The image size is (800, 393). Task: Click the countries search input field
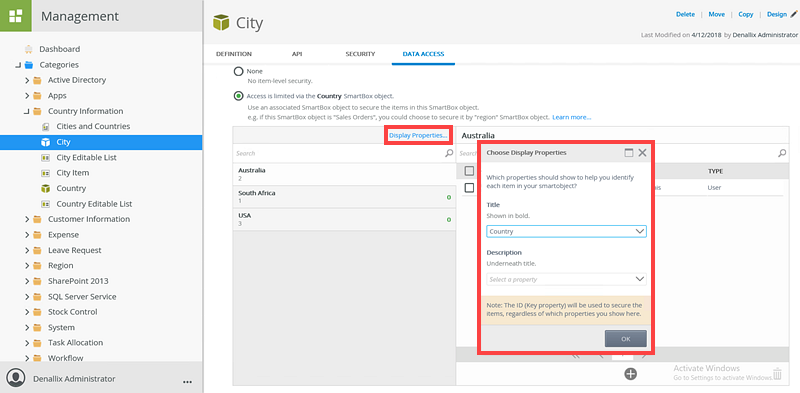click(x=339, y=153)
